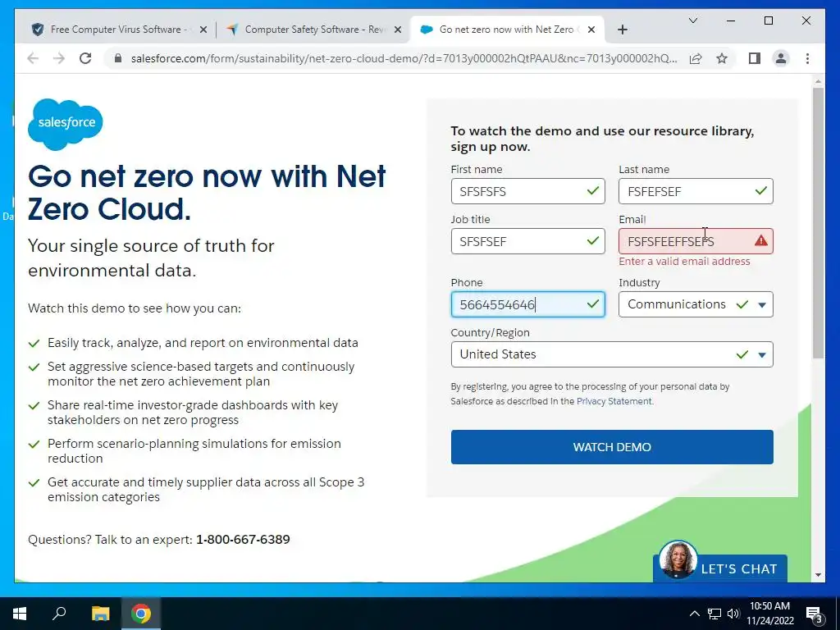Click the 'Your single source of truth' subheading
Image resolution: width=840 pixels, height=630 pixels.
point(151,258)
